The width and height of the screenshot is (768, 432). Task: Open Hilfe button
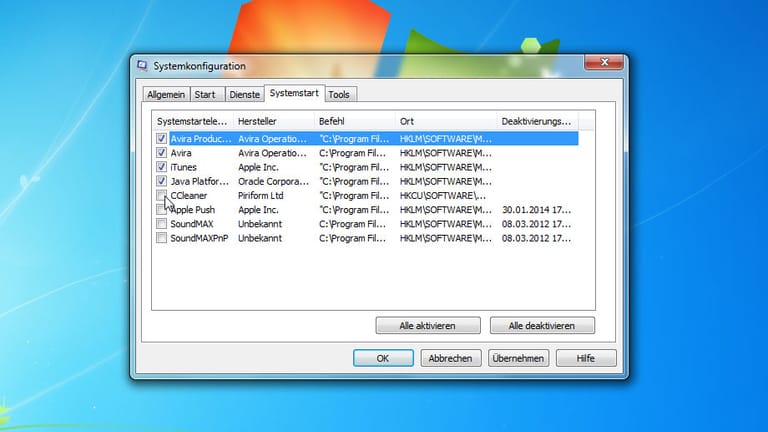[x=586, y=358]
